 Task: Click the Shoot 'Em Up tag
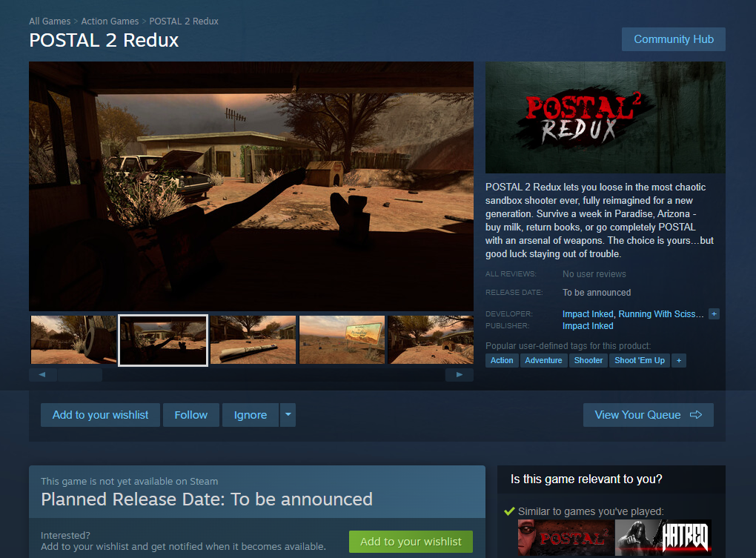(x=640, y=360)
